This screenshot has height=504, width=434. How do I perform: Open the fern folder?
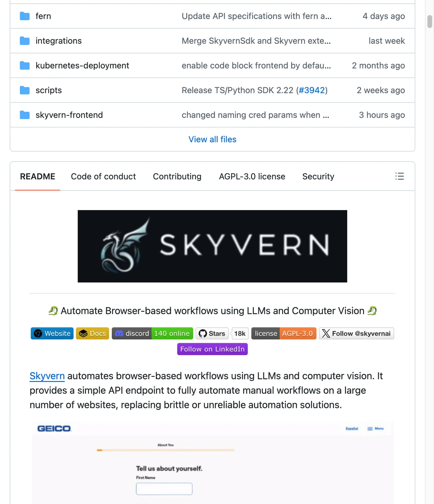[x=43, y=16]
